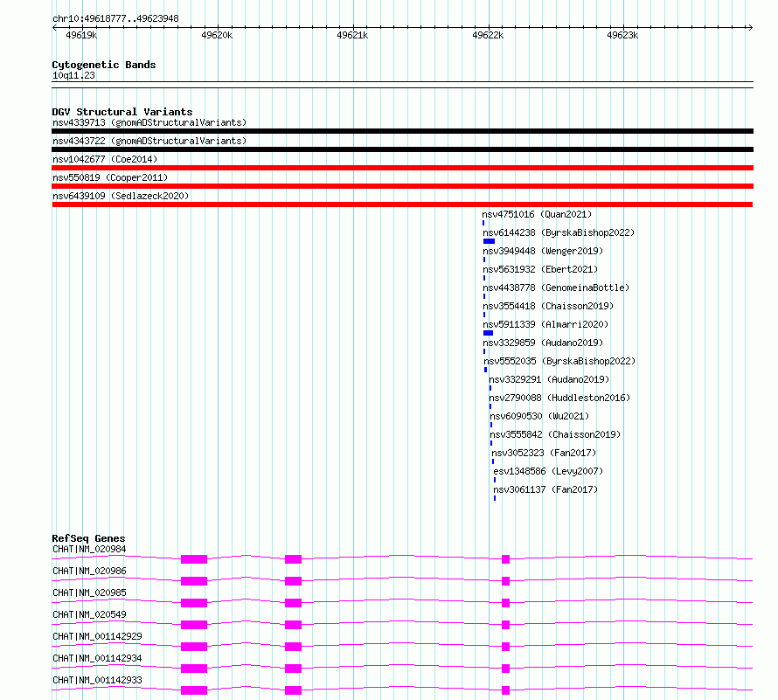Viewport: 778px width, 700px height.
Task: Open the nsv4751016 (Quan2021) variant
Action: coord(537,214)
